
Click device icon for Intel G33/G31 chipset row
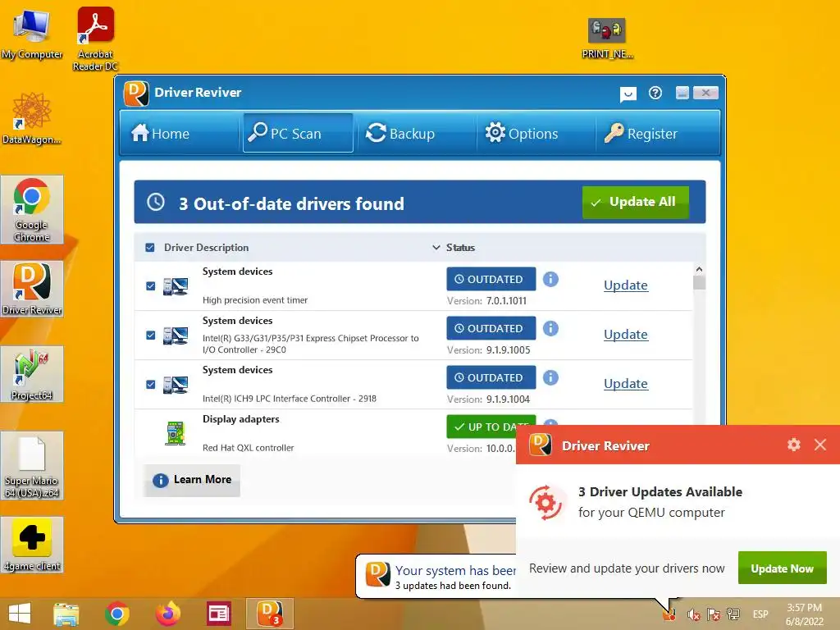pyautogui.click(x=176, y=336)
